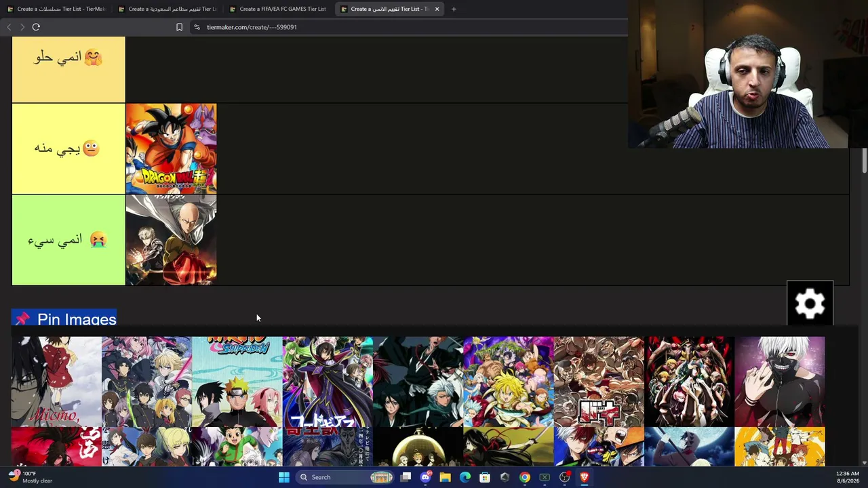Open the Brave browser taskbar icon

584,477
